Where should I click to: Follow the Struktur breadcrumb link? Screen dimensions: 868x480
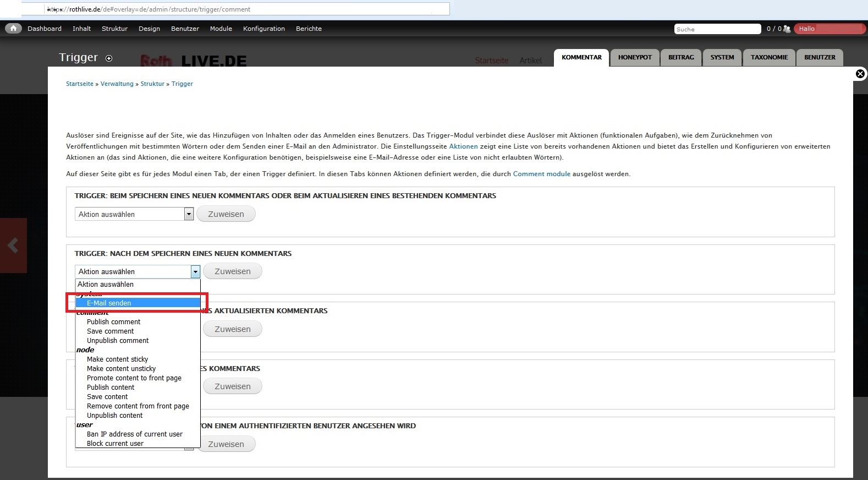pyautogui.click(x=152, y=84)
